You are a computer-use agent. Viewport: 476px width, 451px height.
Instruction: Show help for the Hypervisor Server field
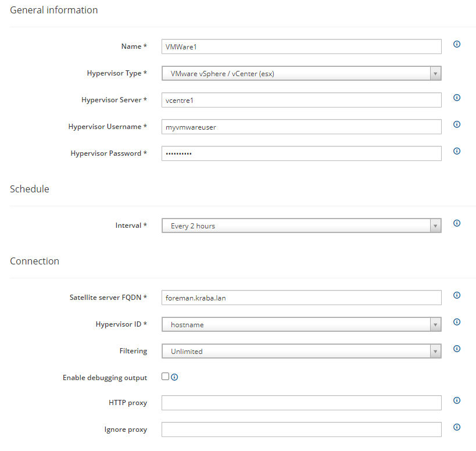457,98
